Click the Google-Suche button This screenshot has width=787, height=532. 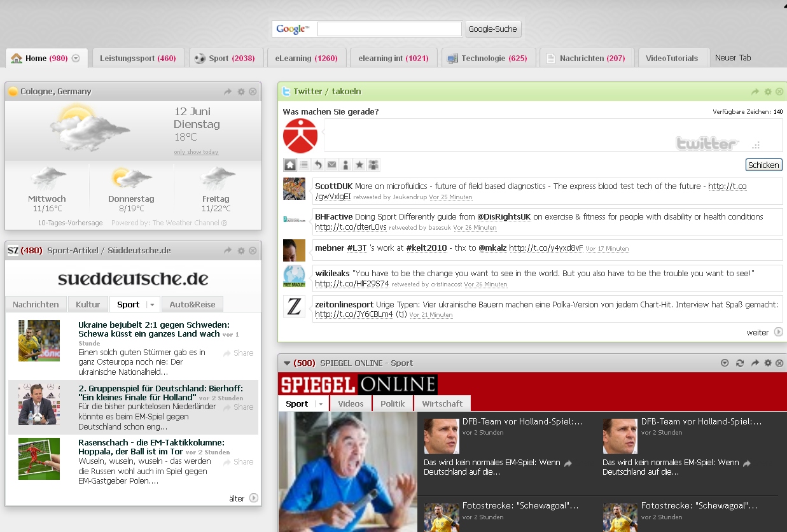pyautogui.click(x=493, y=29)
